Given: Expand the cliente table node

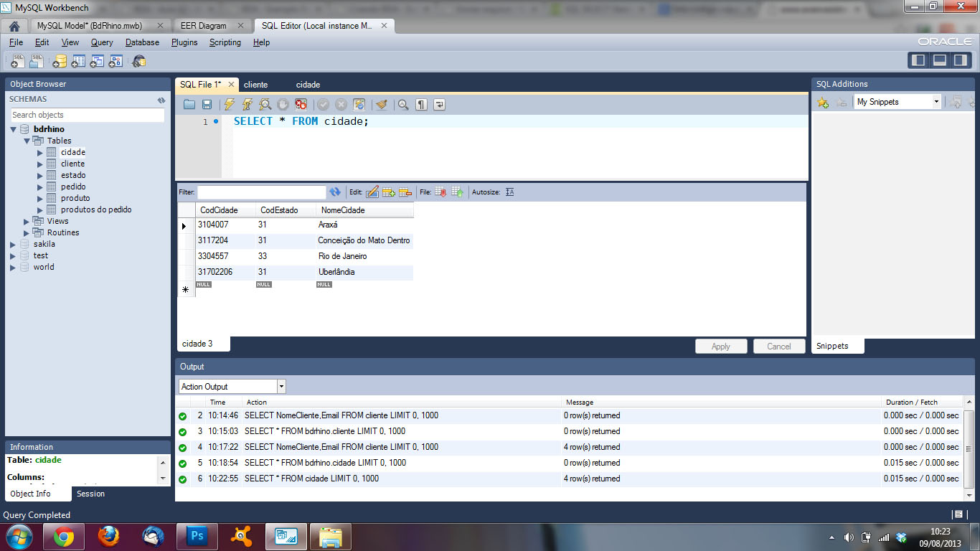Looking at the screenshot, I should pyautogui.click(x=40, y=164).
